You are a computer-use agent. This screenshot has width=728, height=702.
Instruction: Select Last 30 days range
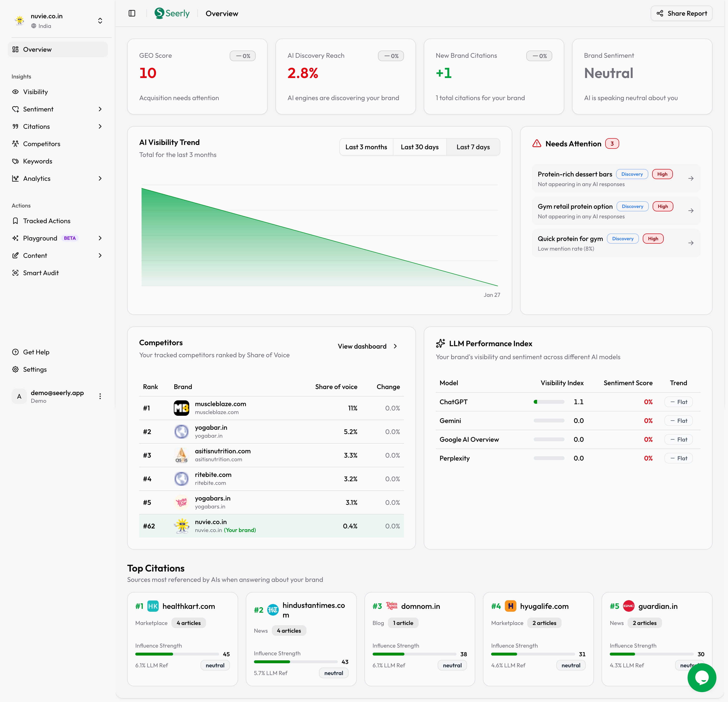pos(419,147)
